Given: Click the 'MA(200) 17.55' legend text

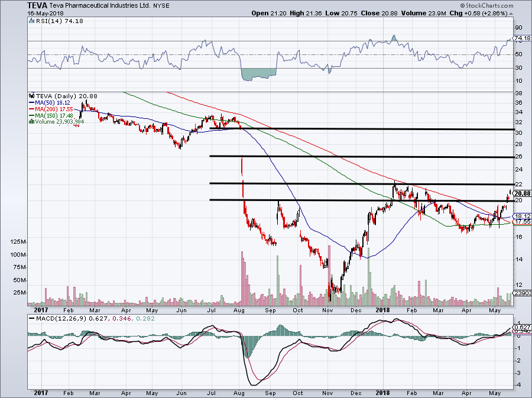Looking at the screenshot, I should [x=54, y=109].
